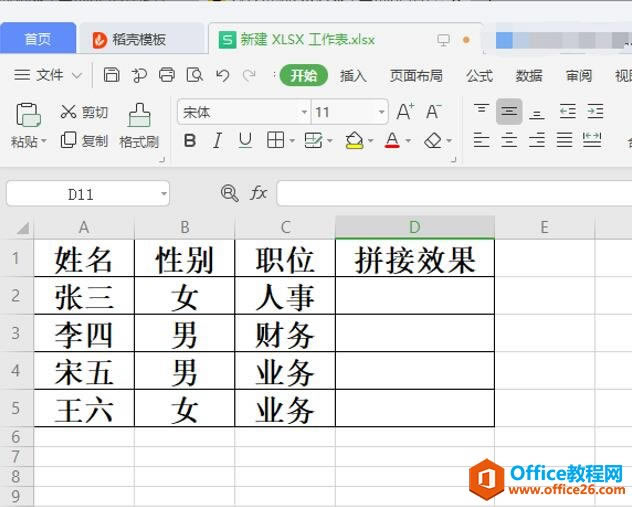Click the zoom magnifier beside fx
The height and width of the screenshot is (507, 632).
tap(229, 193)
